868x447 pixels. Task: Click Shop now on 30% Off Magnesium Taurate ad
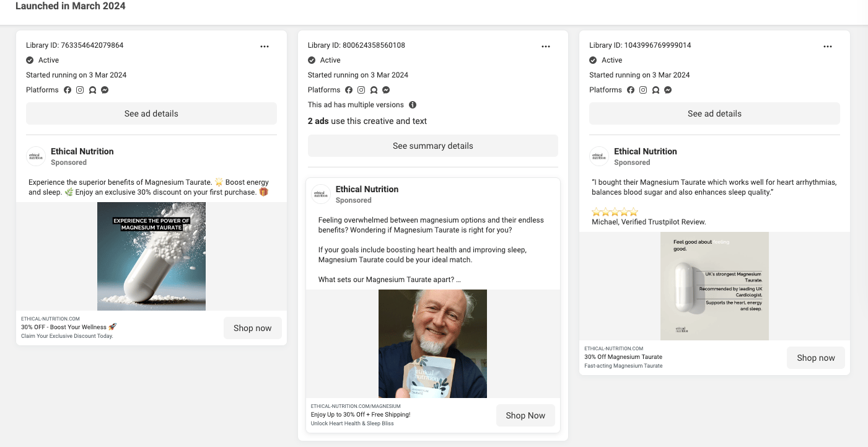click(815, 358)
